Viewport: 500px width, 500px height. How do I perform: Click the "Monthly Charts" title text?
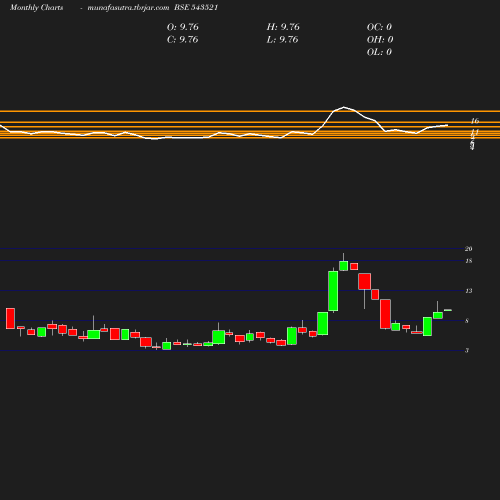tap(37, 8)
